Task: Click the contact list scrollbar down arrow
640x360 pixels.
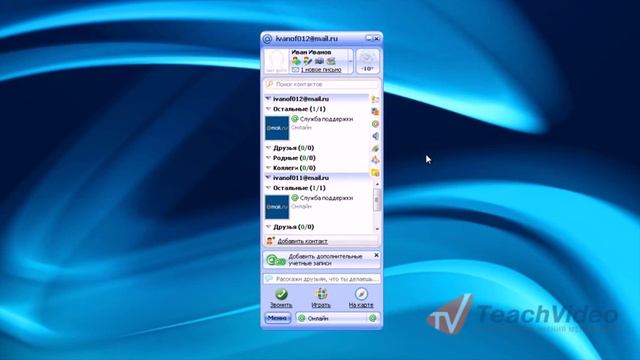Action: [377, 229]
